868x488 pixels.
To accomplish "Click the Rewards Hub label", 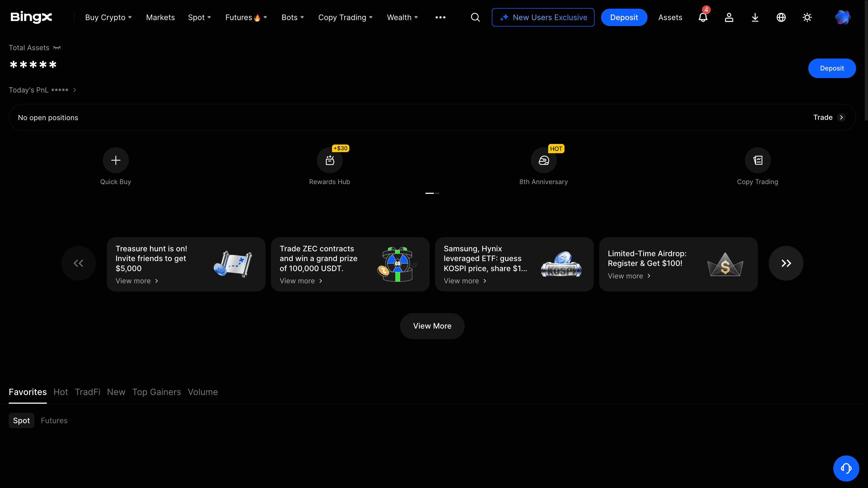I will pos(330,182).
